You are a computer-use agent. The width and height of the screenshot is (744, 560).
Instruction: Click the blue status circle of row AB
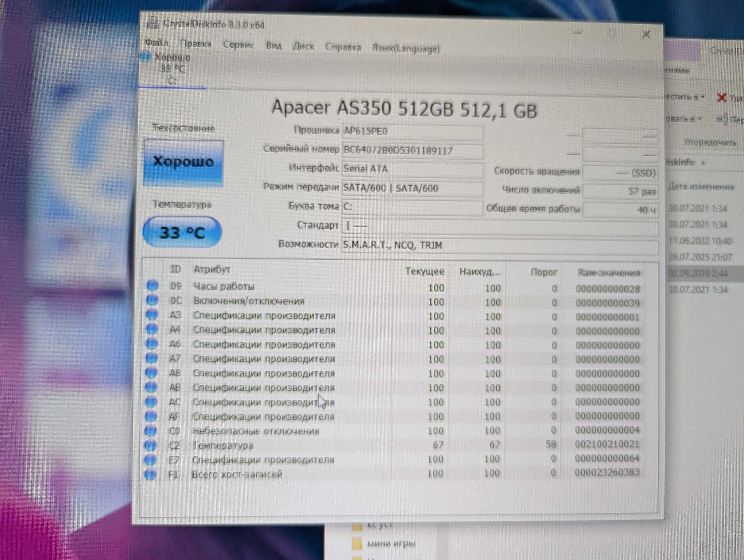[151, 387]
